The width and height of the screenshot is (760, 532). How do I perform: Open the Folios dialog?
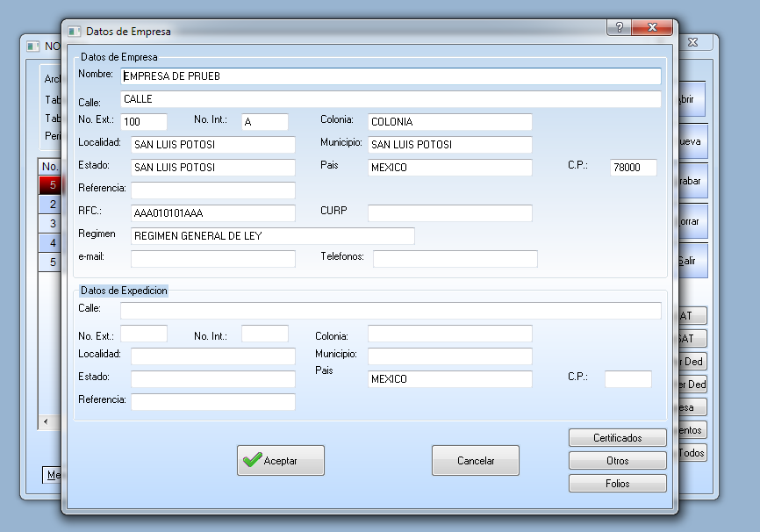pos(617,484)
